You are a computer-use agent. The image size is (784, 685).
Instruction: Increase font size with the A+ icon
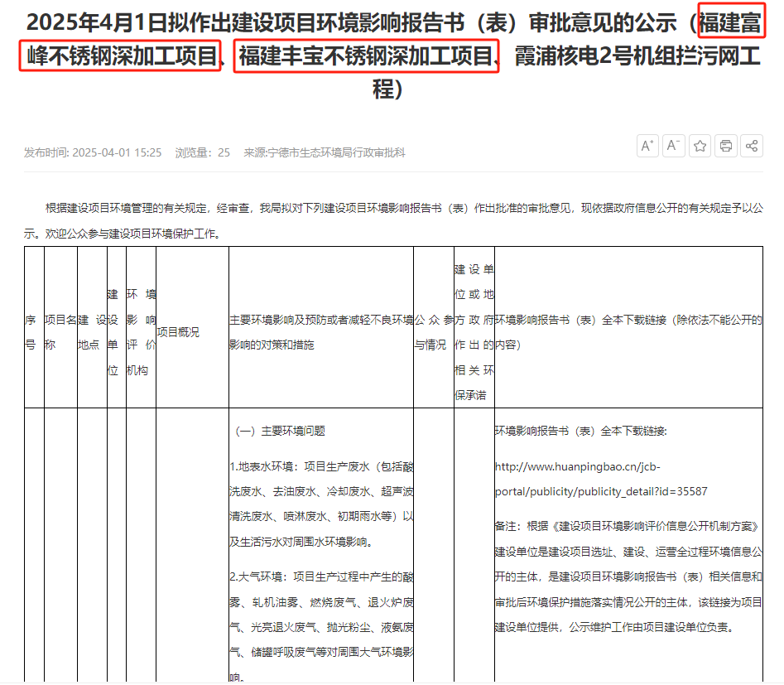click(x=647, y=146)
